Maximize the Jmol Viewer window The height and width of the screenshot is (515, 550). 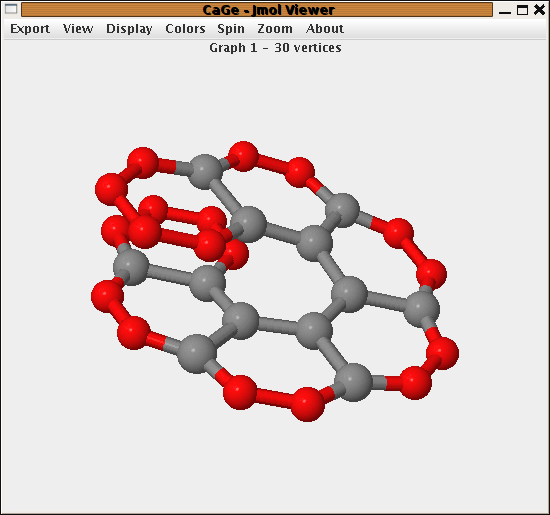point(522,10)
